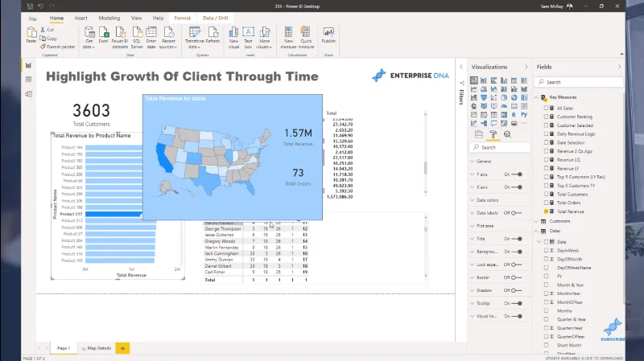Create a Quick measure
The height and width of the screenshot is (361, 644).
click(x=306, y=37)
